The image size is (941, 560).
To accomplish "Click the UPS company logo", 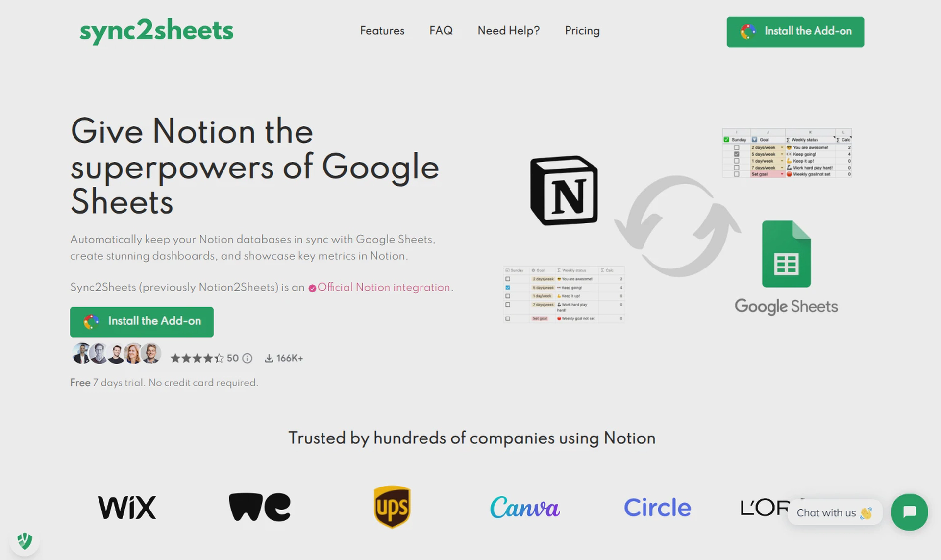I will pyautogui.click(x=392, y=507).
